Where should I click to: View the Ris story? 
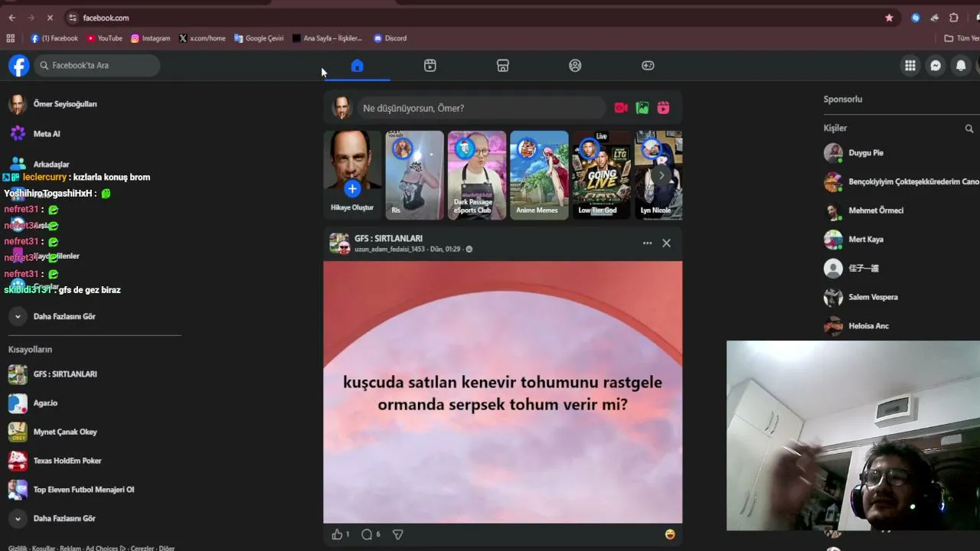(414, 175)
